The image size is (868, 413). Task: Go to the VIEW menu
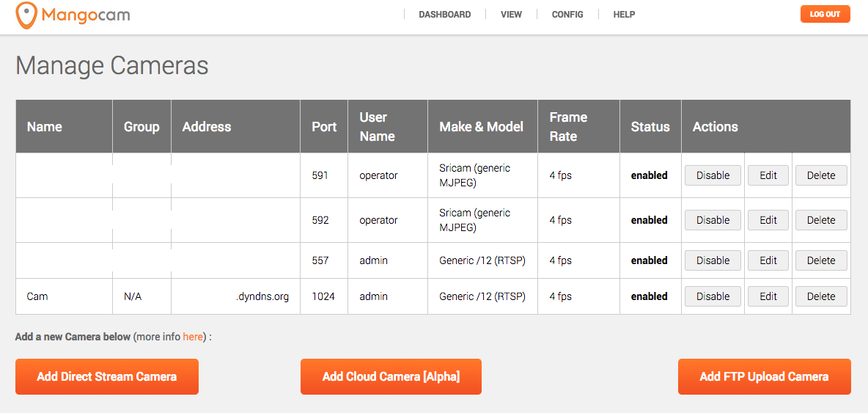coord(511,15)
